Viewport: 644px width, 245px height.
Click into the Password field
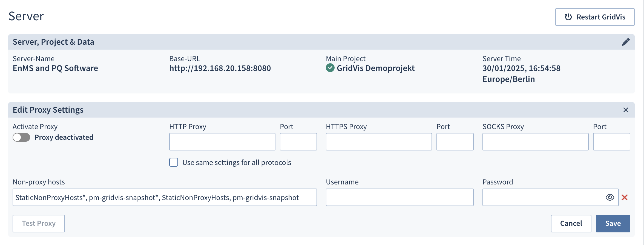[x=542, y=197]
